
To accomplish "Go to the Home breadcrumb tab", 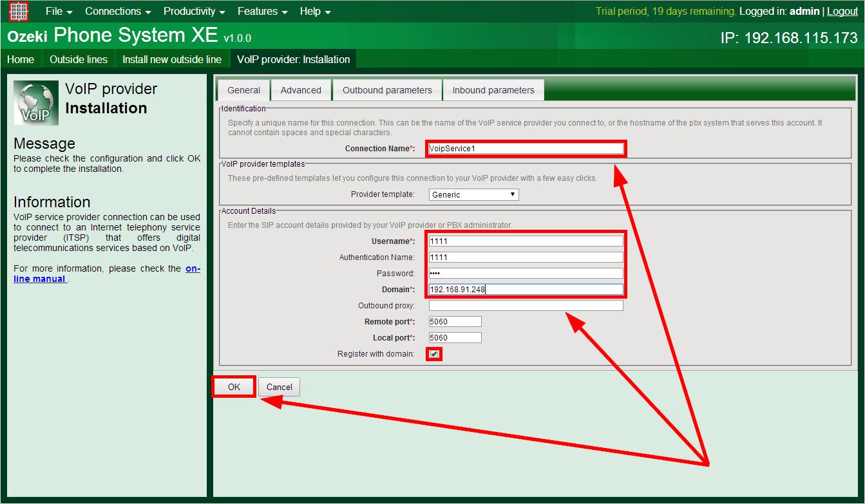I will (x=21, y=59).
